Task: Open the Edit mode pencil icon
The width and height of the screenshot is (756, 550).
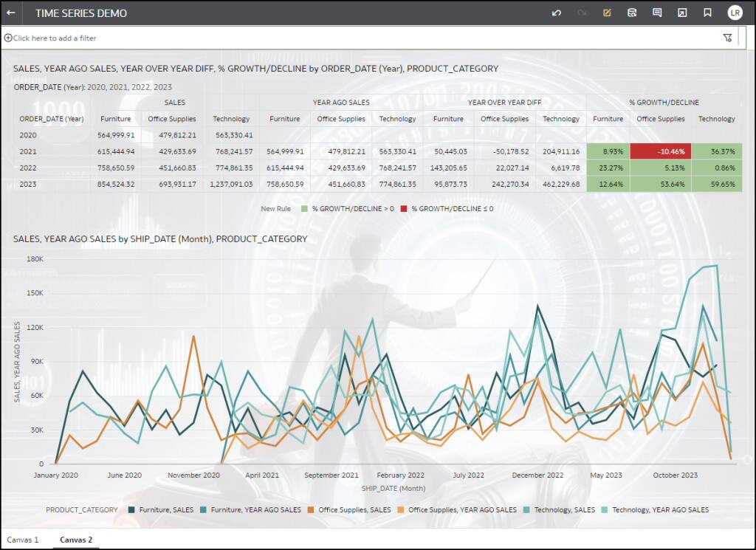Action: (x=607, y=13)
